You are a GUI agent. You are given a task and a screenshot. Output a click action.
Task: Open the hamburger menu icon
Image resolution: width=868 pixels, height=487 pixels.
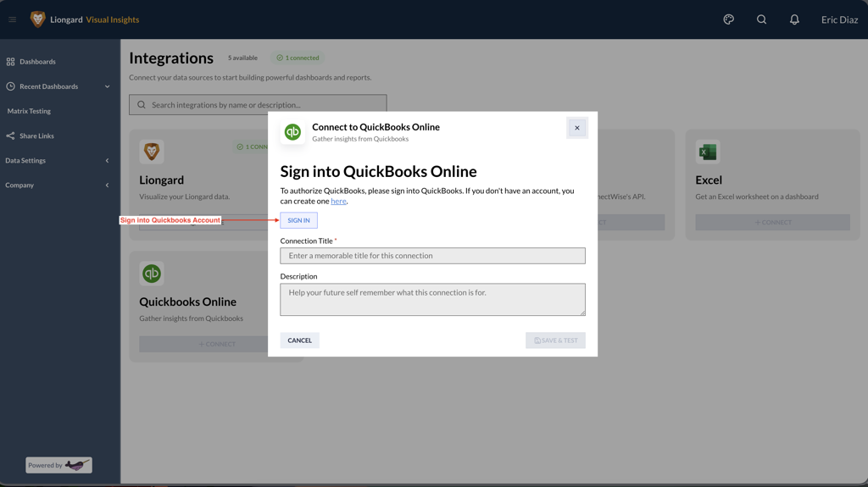[12, 19]
